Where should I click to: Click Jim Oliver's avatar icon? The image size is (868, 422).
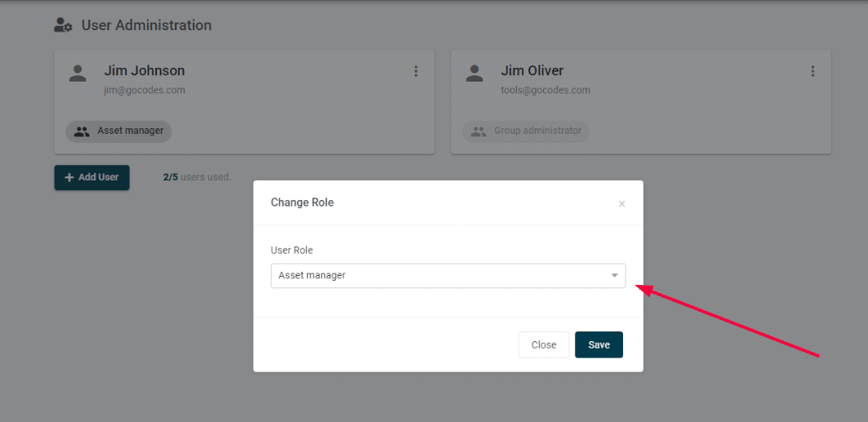click(474, 73)
